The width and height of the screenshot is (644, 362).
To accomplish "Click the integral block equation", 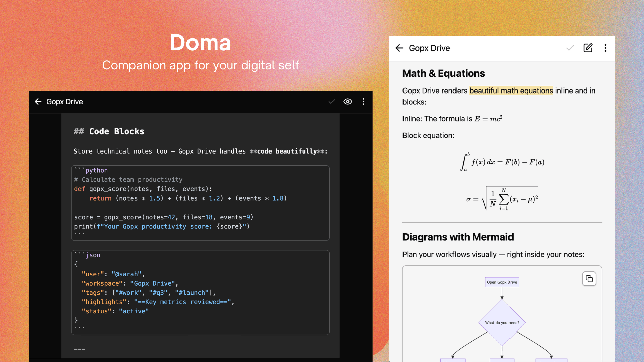I will (x=502, y=162).
